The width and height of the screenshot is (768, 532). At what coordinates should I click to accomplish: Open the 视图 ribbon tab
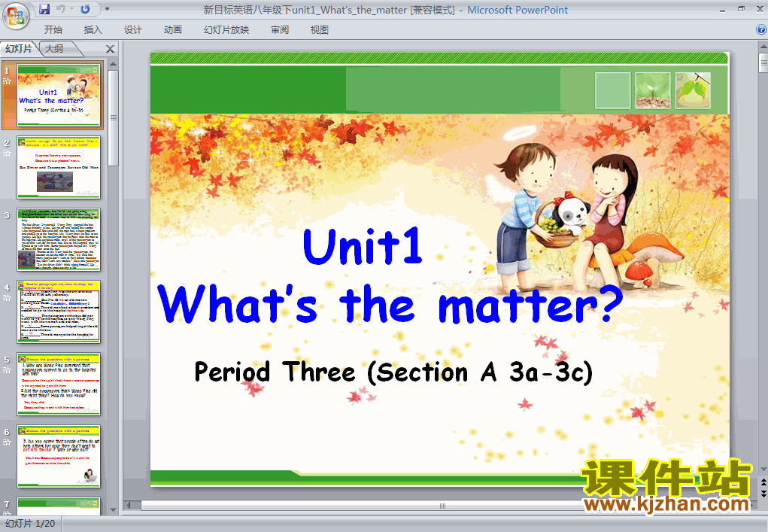coord(320,30)
